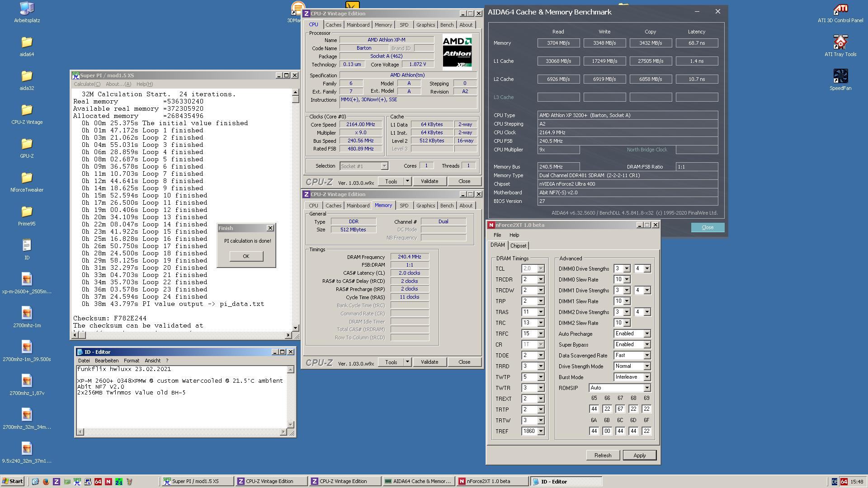
Task: Launch AIDA64 from quick launch bar
Action: coord(98,482)
